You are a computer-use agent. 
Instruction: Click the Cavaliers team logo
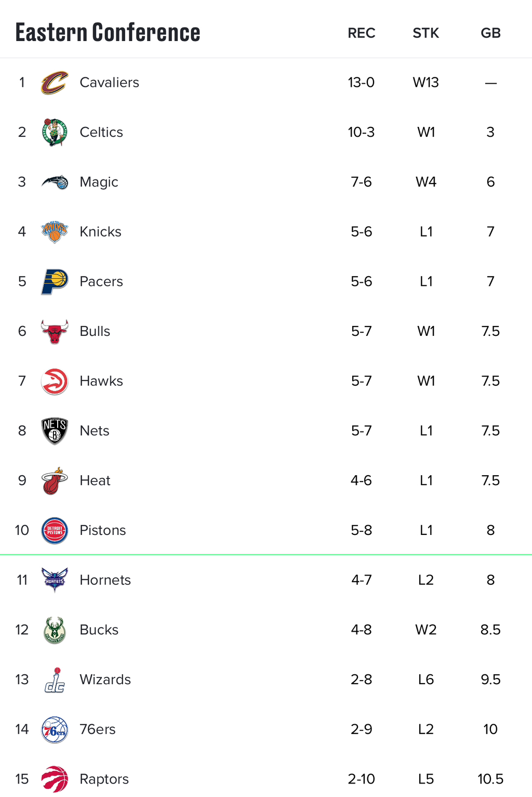tap(55, 83)
